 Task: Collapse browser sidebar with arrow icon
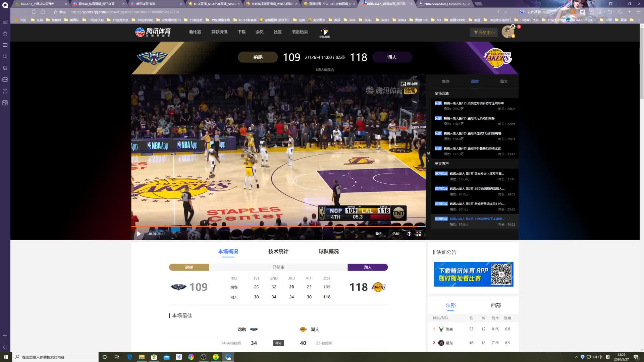click(5, 347)
